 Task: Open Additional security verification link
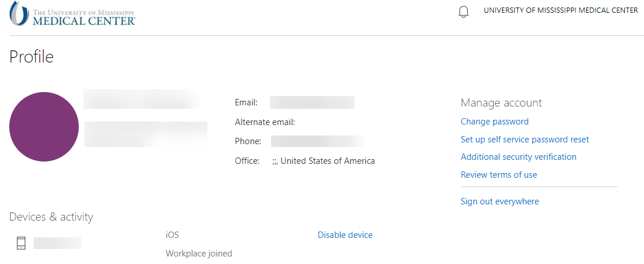[x=518, y=157]
